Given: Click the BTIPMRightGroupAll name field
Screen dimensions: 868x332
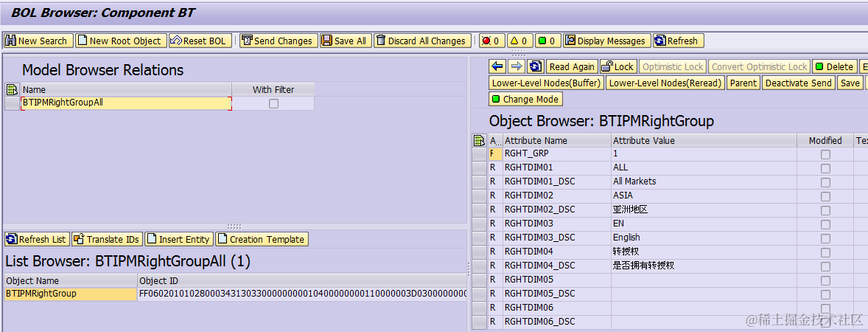Looking at the screenshot, I should (x=126, y=103).
